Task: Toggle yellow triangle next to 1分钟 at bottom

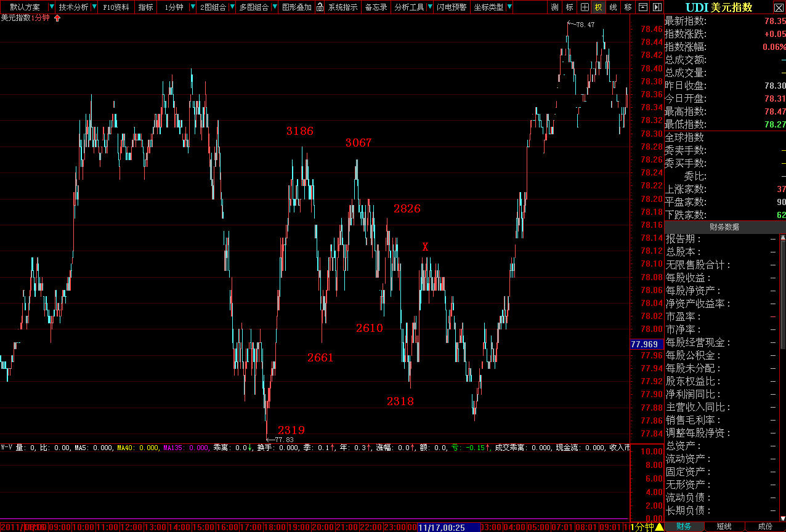Action: (x=659, y=527)
